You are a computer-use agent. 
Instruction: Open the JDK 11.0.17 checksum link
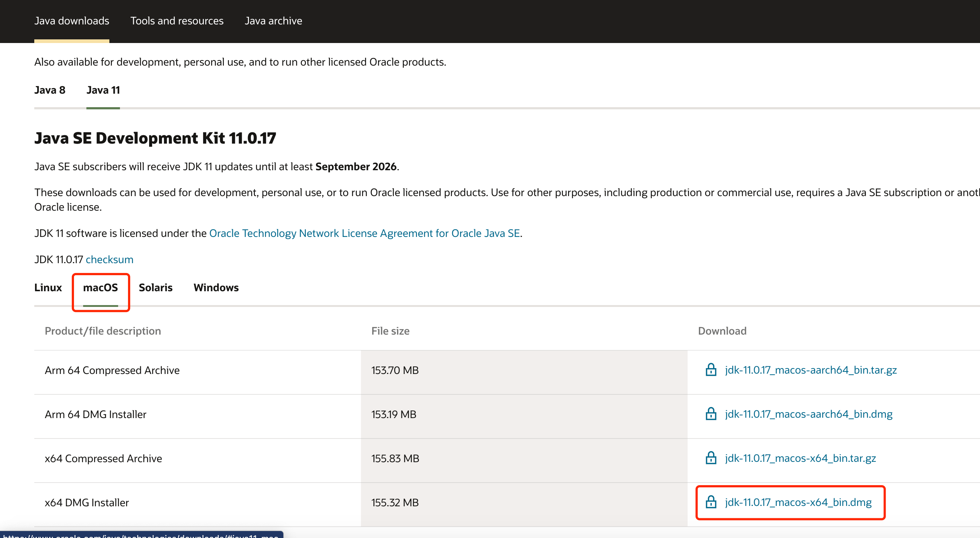(110, 260)
